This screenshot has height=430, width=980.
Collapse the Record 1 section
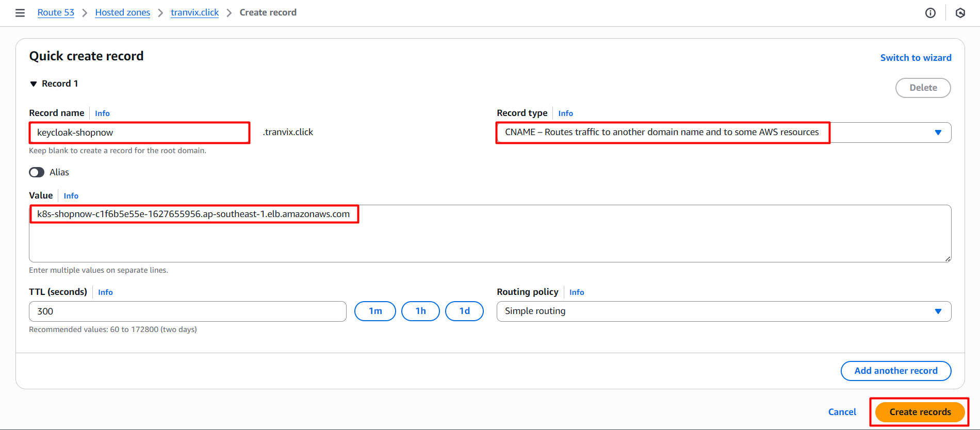point(34,84)
